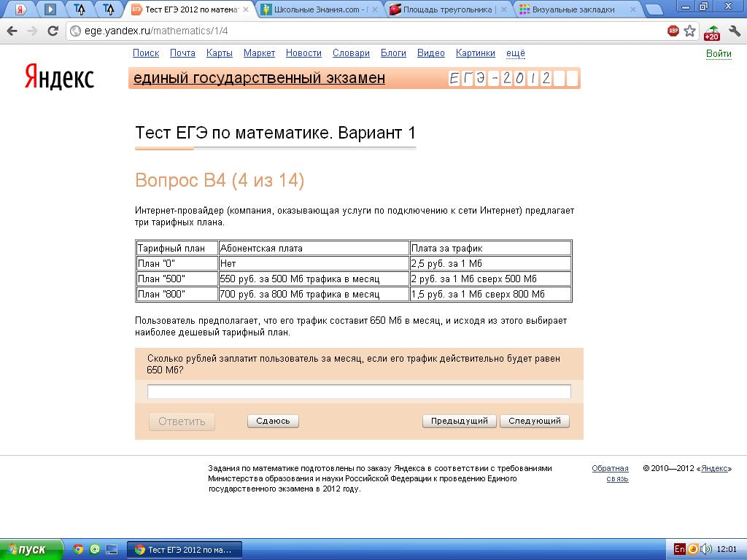Select Тест ЕГЭ 2012 taskbar button
This screenshot has height=560, width=747.
click(185, 550)
